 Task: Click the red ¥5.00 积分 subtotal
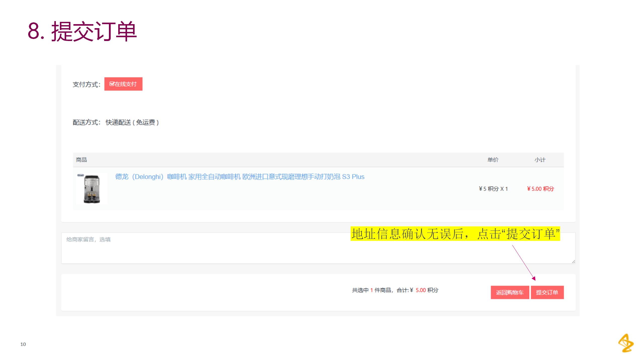tap(540, 189)
